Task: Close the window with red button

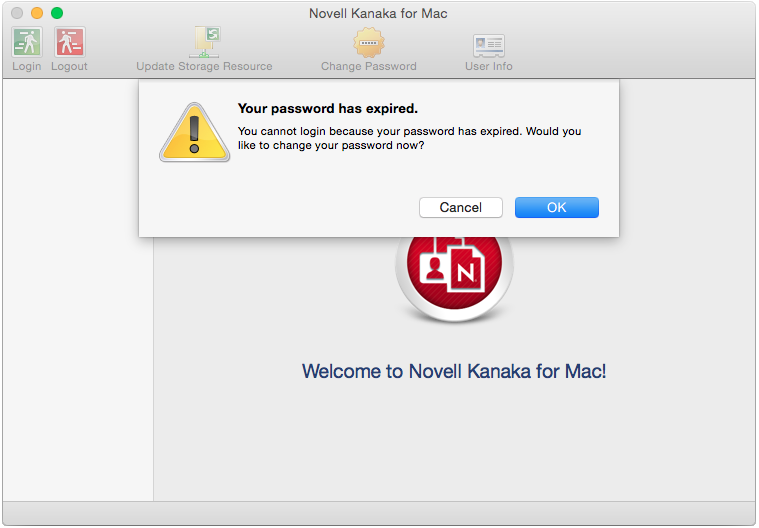Action: (17, 13)
